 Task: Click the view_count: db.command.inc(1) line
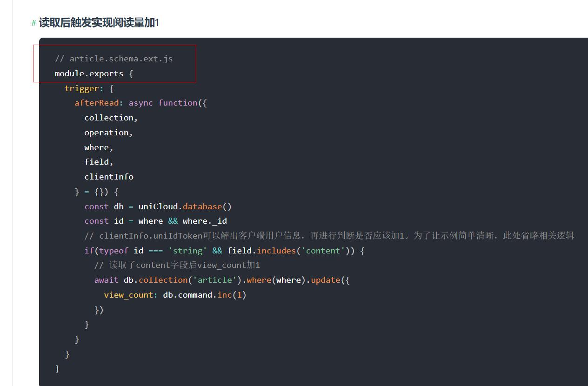[x=175, y=295]
